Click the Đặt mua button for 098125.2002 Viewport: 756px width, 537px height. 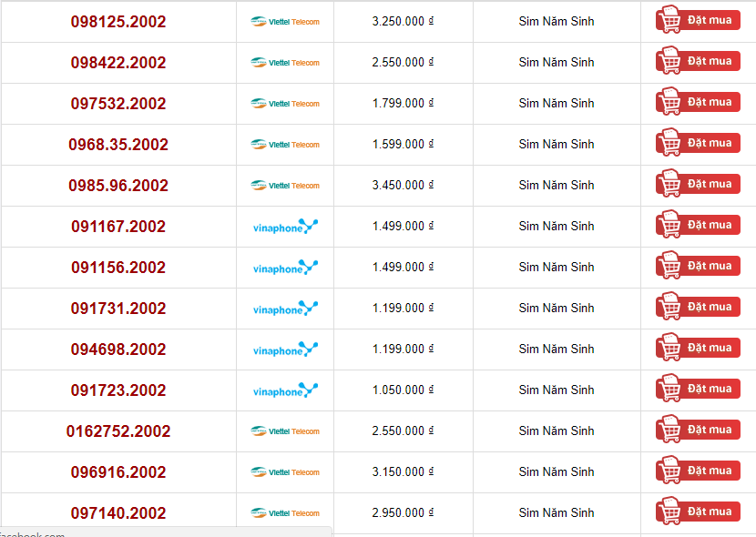(x=698, y=20)
